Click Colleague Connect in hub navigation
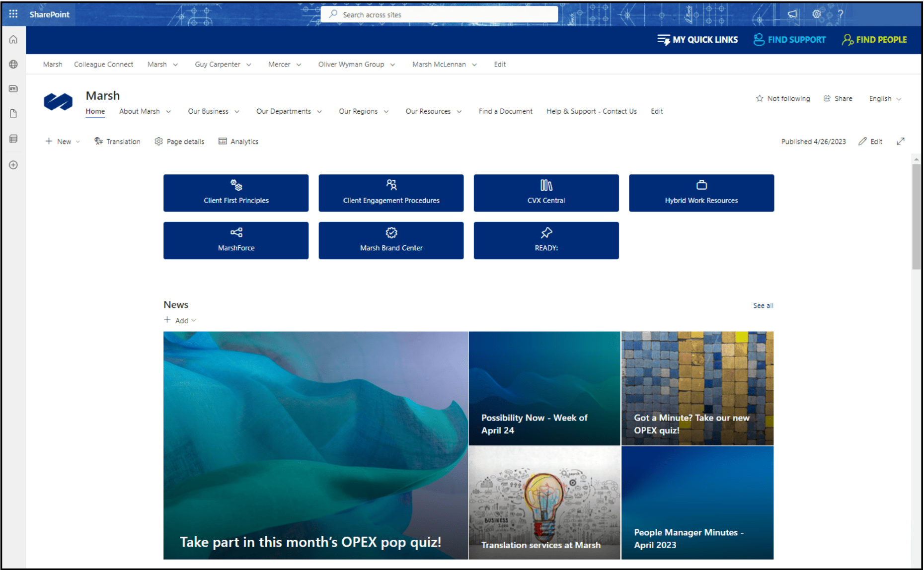Image resolution: width=924 pixels, height=570 pixels. [103, 65]
